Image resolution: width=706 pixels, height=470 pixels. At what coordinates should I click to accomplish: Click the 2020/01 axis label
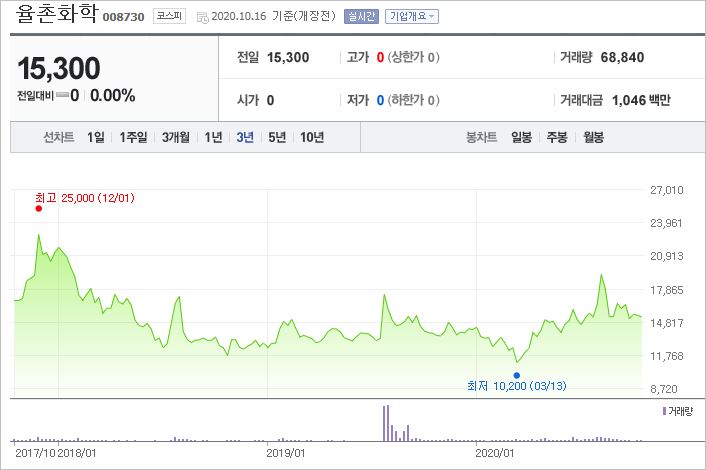(x=494, y=453)
